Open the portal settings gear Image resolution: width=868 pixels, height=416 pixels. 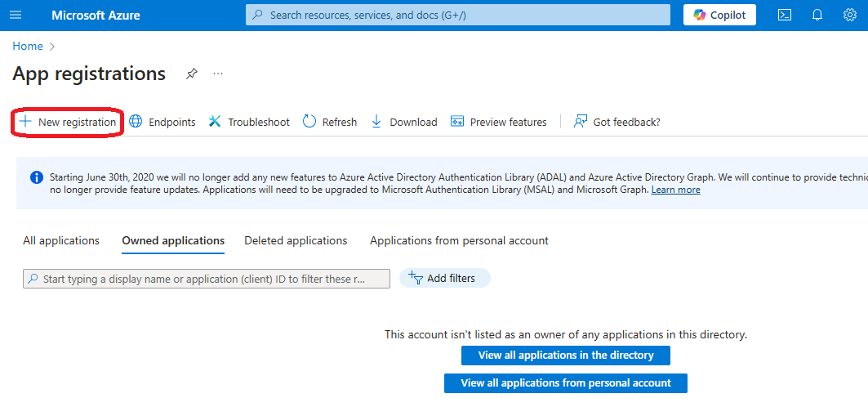coord(849,16)
